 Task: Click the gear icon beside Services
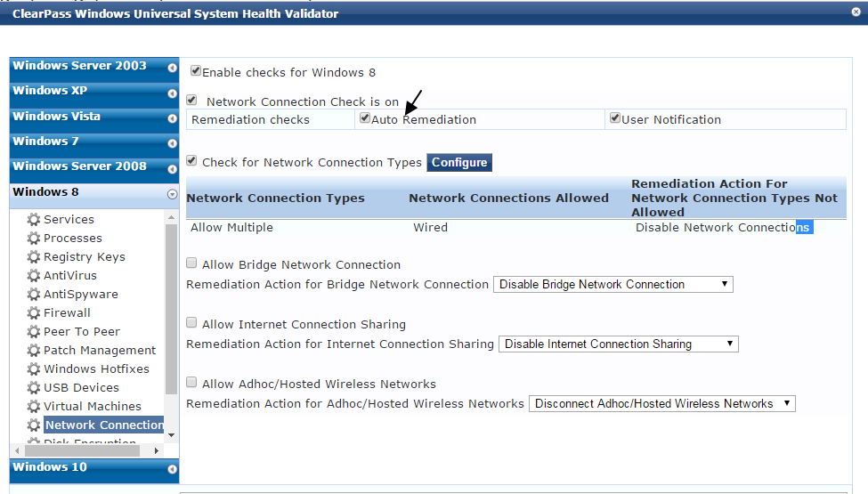(x=34, y=220)
